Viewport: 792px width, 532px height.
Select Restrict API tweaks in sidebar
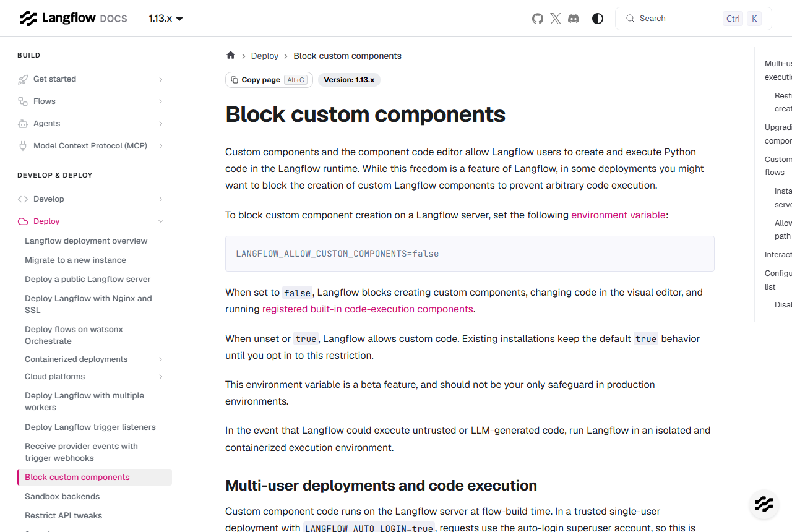tap(64, 516)
